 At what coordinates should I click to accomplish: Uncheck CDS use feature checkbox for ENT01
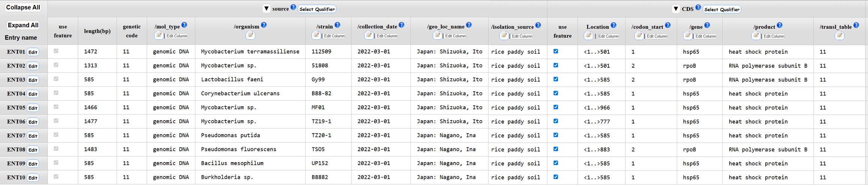[556, 51]
